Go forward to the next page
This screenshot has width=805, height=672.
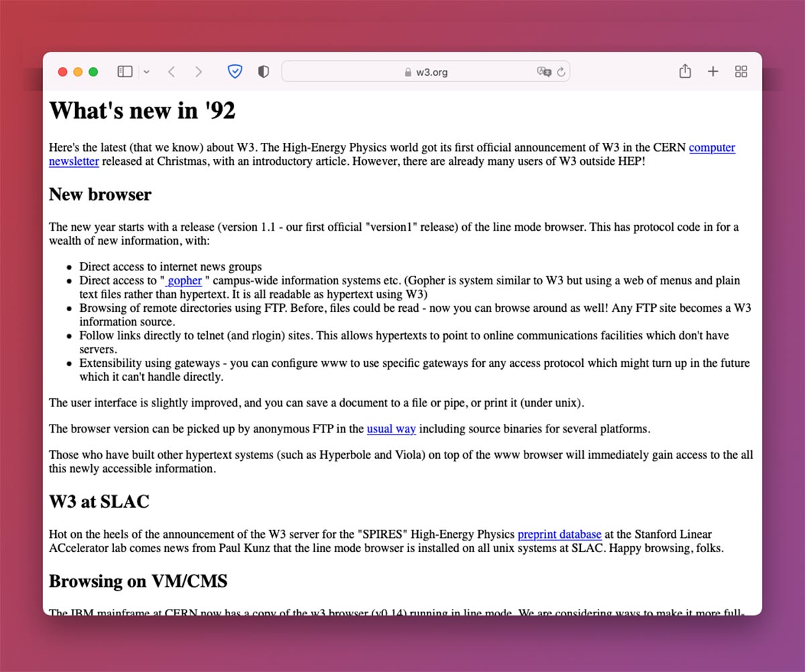click(x=198, y=72)
